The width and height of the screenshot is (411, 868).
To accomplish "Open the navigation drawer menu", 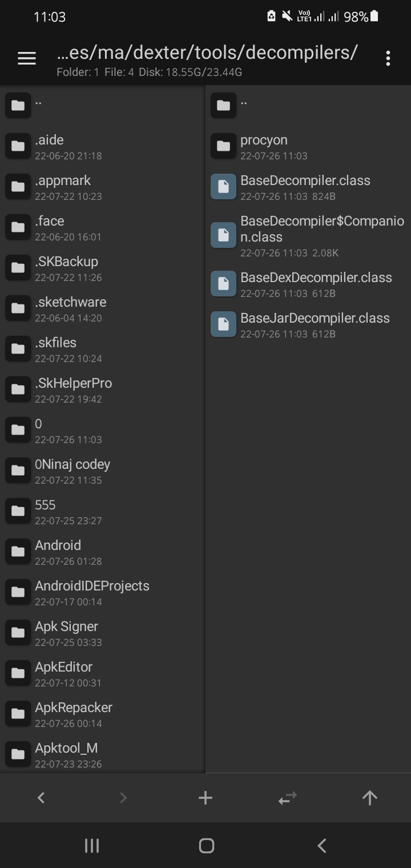I will coord(26,58).
